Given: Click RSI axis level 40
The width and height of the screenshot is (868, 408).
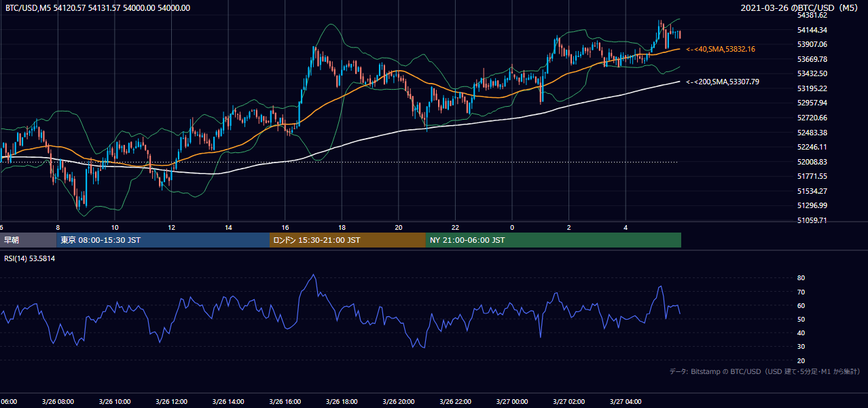Looking at the screenshot, I should (801, 333).
